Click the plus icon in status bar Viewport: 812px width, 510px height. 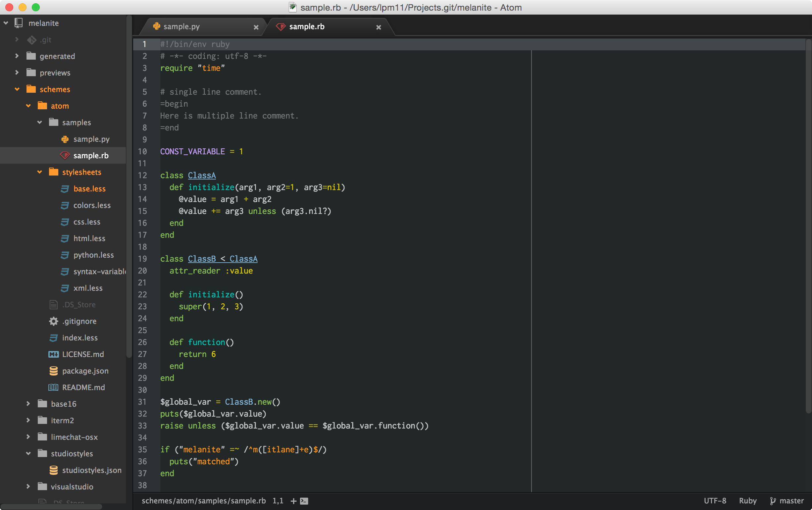pos(293,501)
